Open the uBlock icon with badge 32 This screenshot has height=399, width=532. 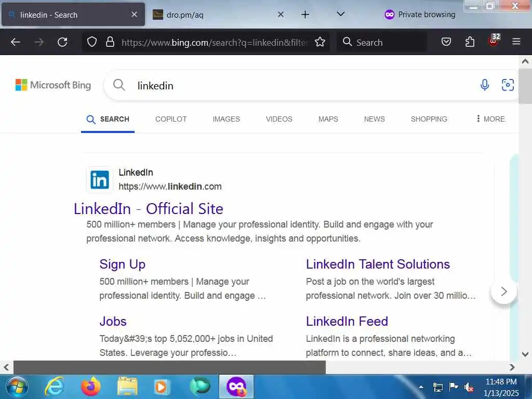[x=494, y=41]
